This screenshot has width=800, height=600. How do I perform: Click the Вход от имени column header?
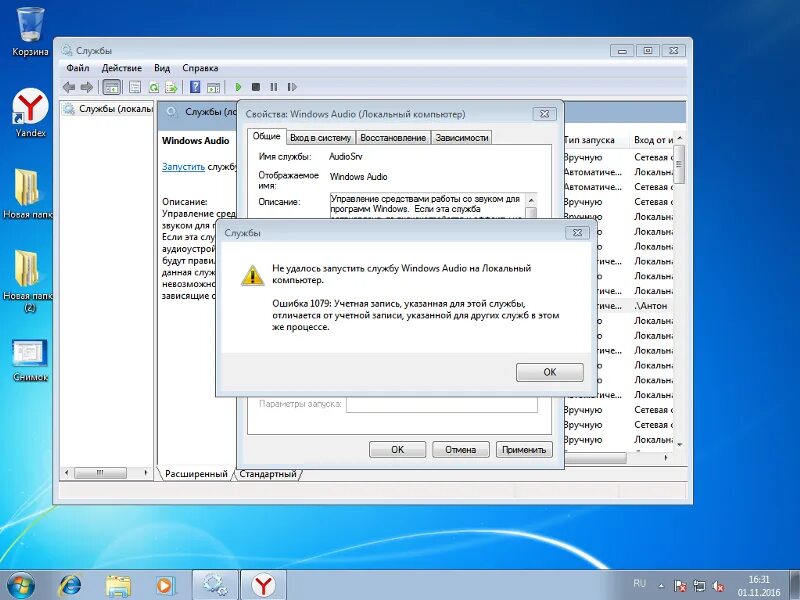click(x=653, y=140)
